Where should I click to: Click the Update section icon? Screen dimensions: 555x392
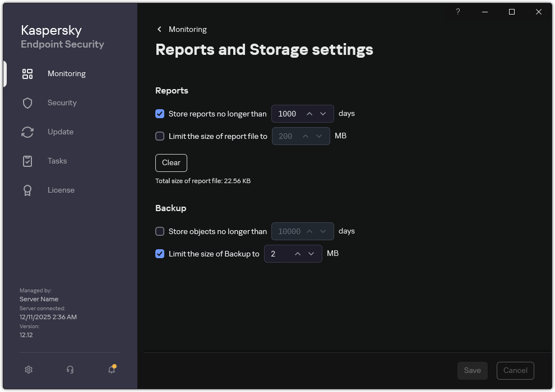(27, 132)
